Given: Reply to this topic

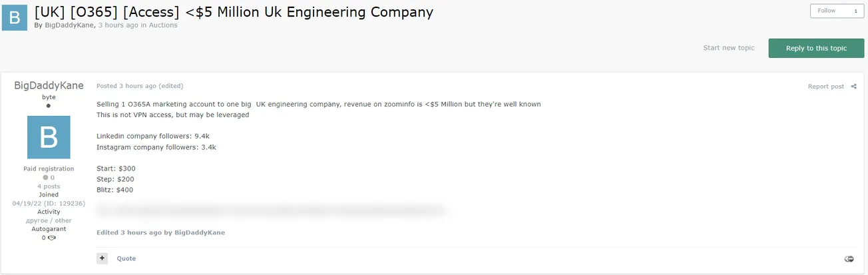Looking at the screenshot, I should (816, 48).
